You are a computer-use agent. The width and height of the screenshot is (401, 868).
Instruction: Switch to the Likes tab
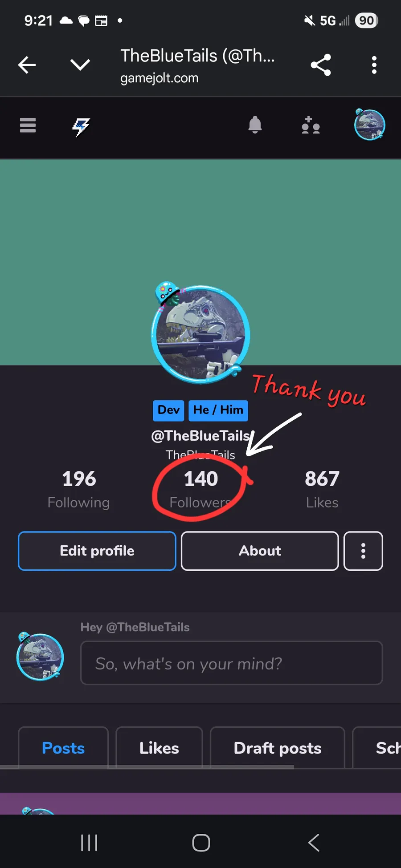[159, 748]
